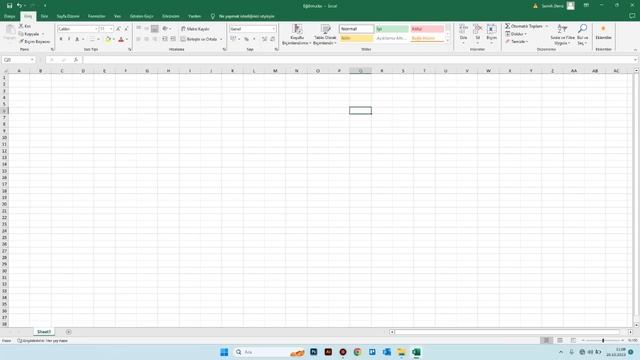Open Tablo Olarak Biçimlendir gallery

[x=325, y=34]
